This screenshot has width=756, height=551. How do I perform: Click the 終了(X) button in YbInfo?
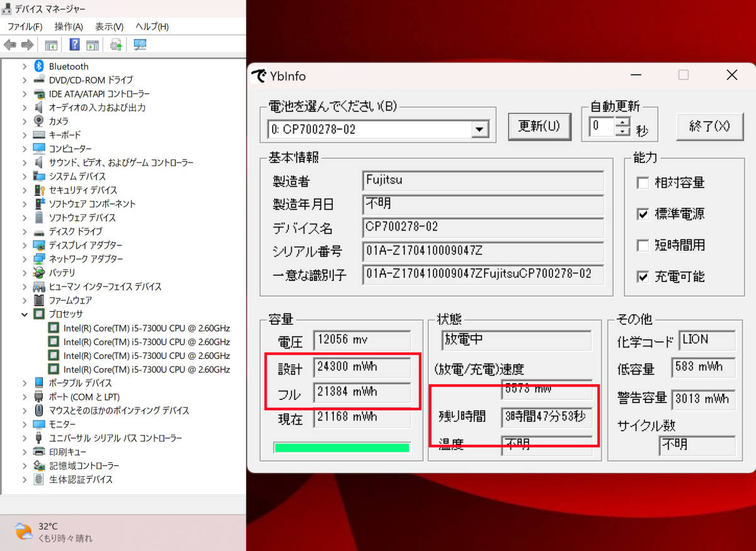(x=709, y=126)
